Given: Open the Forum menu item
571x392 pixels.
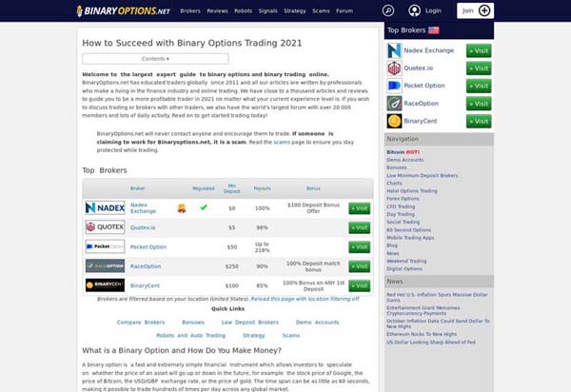Looking at the screenshot, I should [345, 10].
